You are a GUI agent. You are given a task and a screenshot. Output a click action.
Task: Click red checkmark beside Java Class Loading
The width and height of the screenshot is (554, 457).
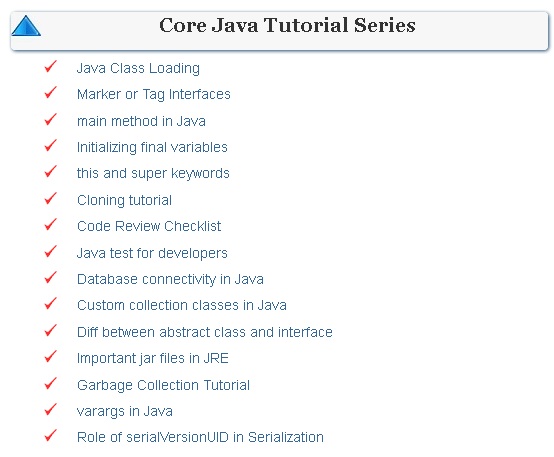pos(51,66)
